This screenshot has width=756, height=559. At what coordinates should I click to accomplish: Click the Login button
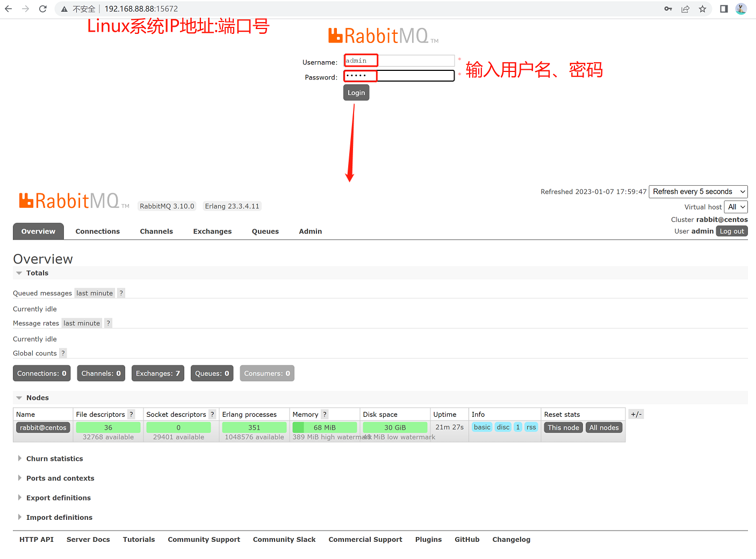click(356, 93)
